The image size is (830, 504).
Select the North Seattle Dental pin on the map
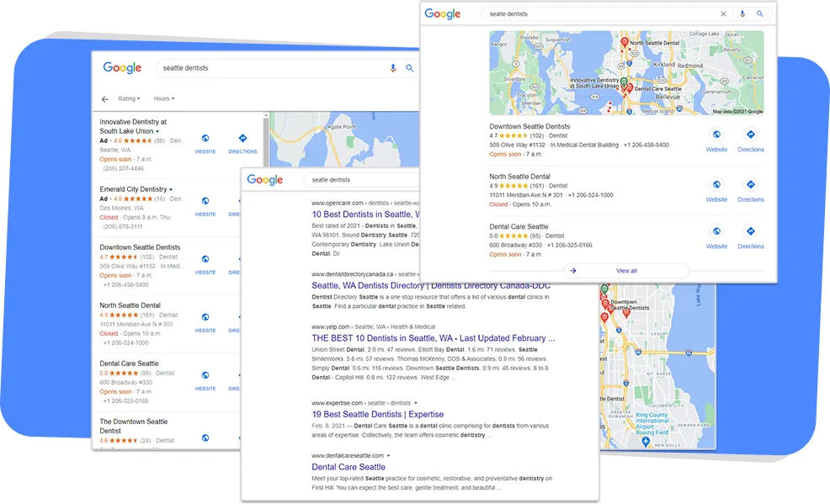tap(625, 42)
